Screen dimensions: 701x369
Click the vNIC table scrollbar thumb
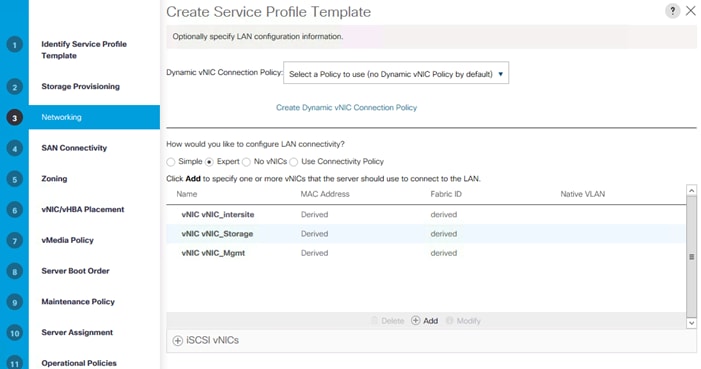[692, 257]
